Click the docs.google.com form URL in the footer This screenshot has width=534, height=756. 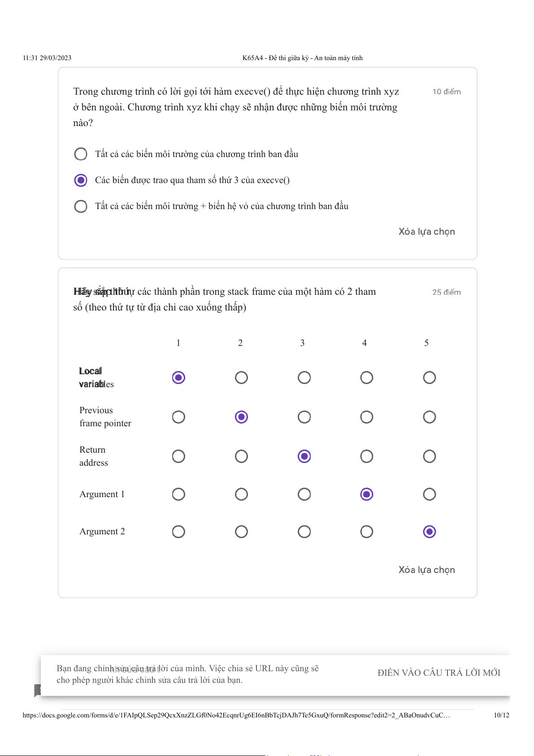click(x=236, y=715)
